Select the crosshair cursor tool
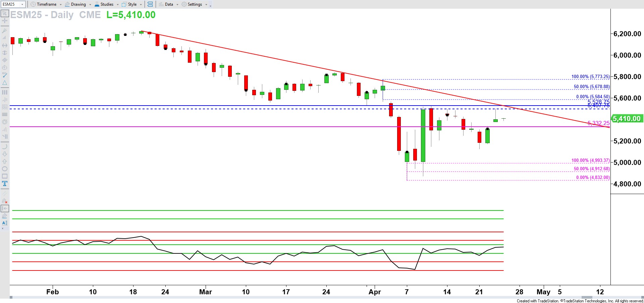 coord(5,21)
